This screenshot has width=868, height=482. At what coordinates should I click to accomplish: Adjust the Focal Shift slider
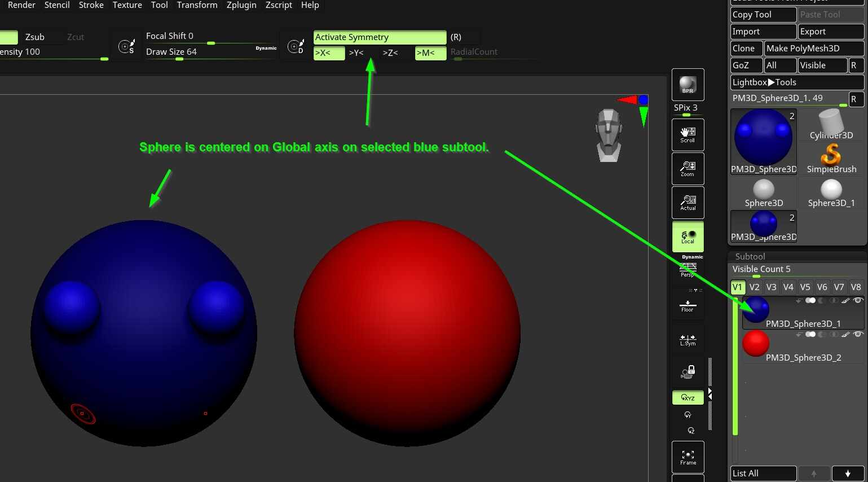pyautogui.click(x=211, y=37)
